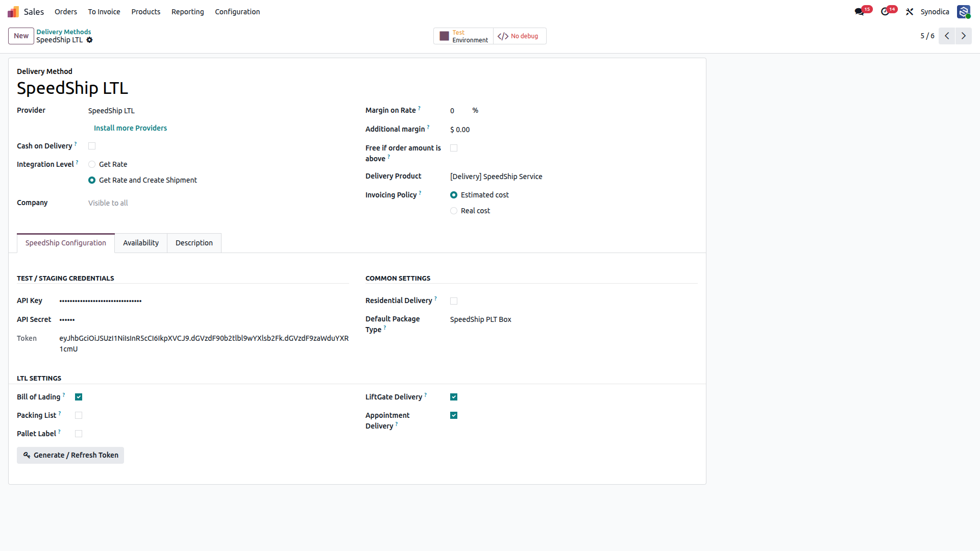
Task: Click the Sales app title
Action: (34, 12)
